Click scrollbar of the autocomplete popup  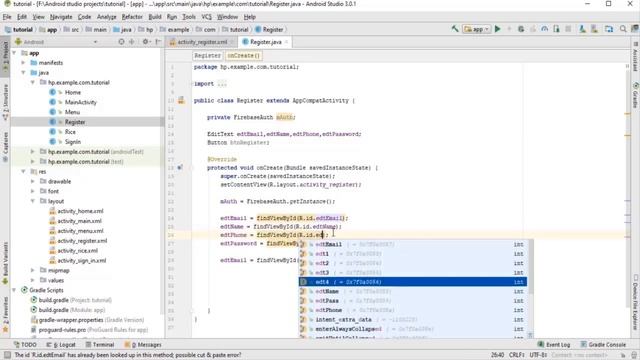pos(531,267)
